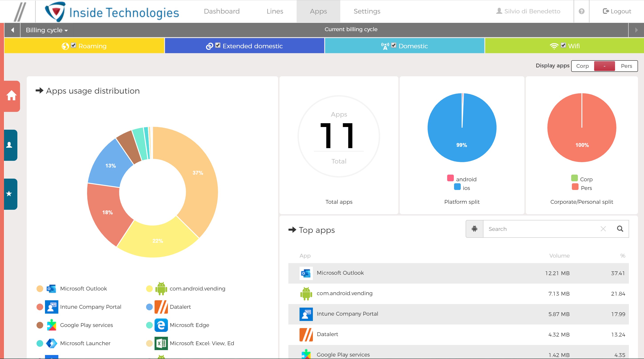
Task: Click the globe icon on the Roaming bar
Action: [65, 46]
